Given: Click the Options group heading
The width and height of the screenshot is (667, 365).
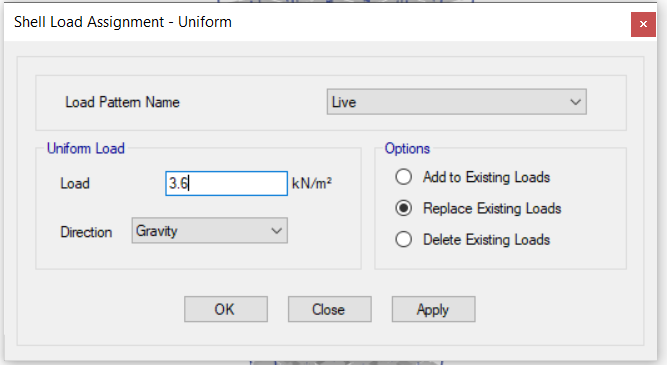Looking at the screenshot, I should [x=407, y=148].
